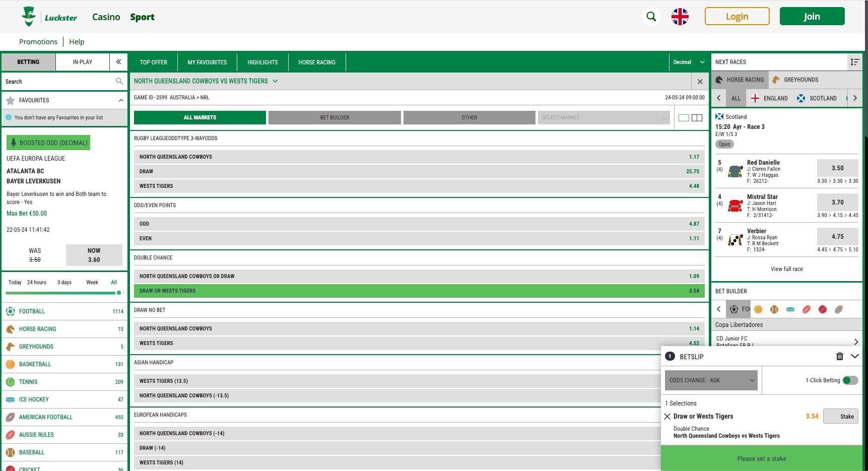Screen dimensions: 868x471
Task: Expand CD Junior FC match arrow
Action: tap(856, 342)
